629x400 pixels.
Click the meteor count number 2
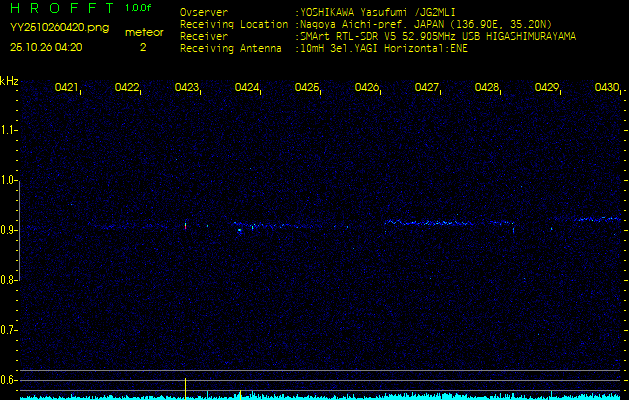[143, 46]
